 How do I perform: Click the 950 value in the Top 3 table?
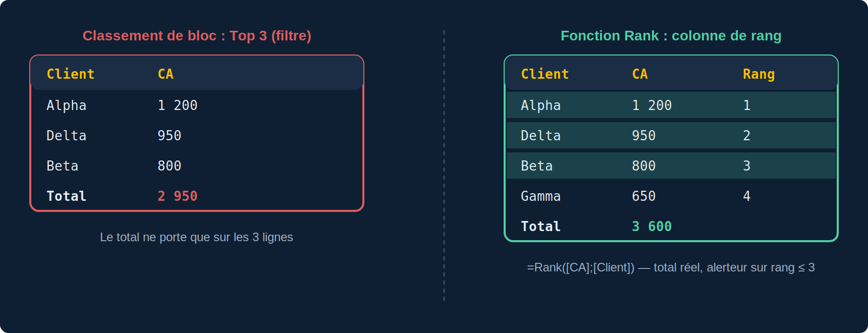click(x=170, y=136)
